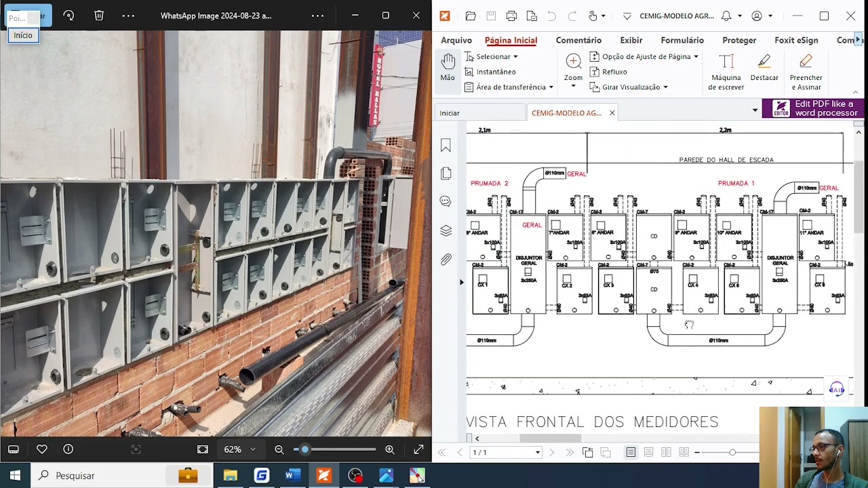Image resolution: width=868 pixels, height=488 pixels.
Task: Click the print icon in Foxit title bar
Action: [x=511, y=16]
